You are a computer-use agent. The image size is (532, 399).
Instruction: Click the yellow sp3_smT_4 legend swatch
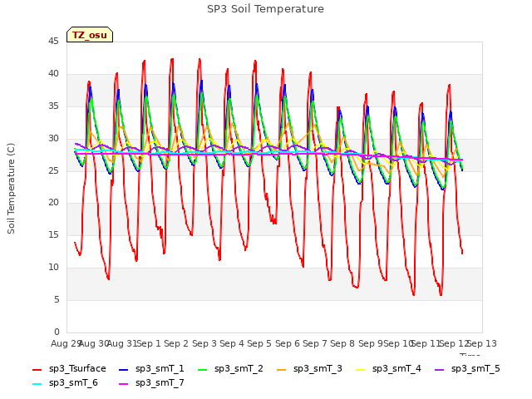click(x=361, y=369)
